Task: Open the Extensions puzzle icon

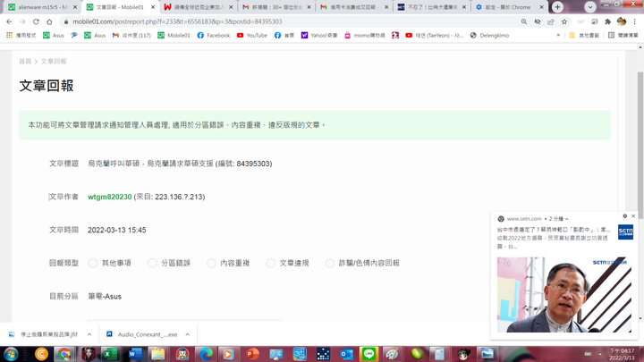Action: 608,21
